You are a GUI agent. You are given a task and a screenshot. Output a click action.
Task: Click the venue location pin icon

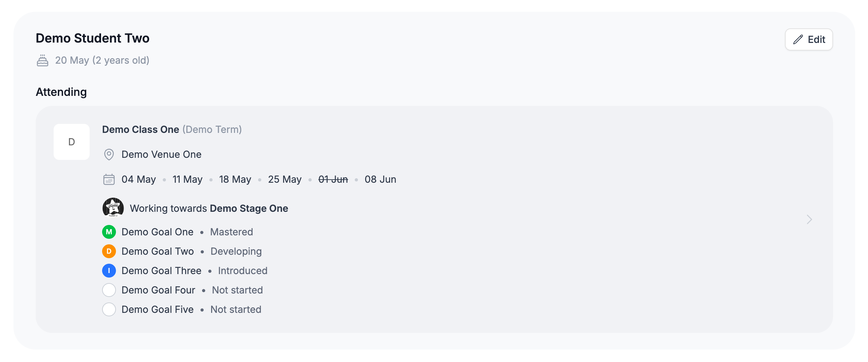pyautogui.click(x=109, y=154)
